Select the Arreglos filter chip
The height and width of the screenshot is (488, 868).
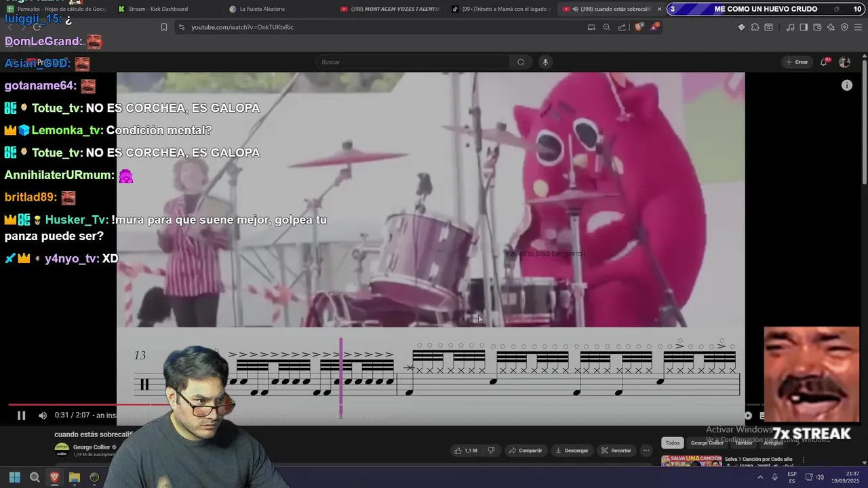[774, 443]
